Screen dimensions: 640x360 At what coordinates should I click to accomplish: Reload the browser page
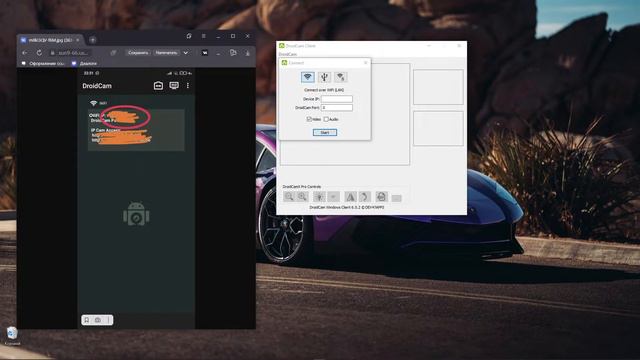[39, 53]
